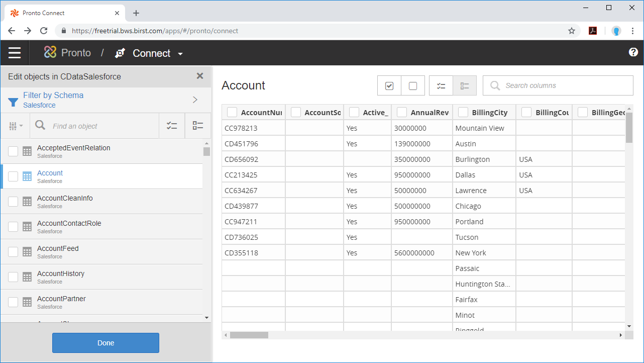Open the grid options dropdown beside search
The image size is (644, 363).
coord(16,126)
